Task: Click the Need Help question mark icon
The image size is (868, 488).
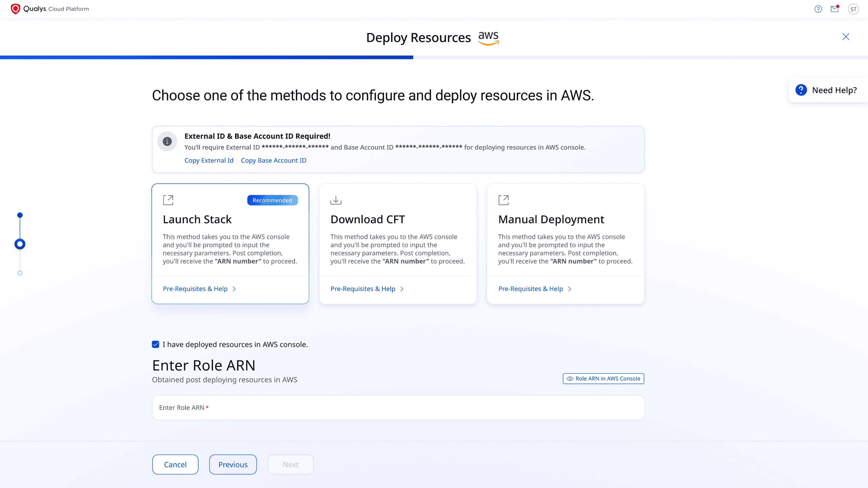Action: coord(801,90)
